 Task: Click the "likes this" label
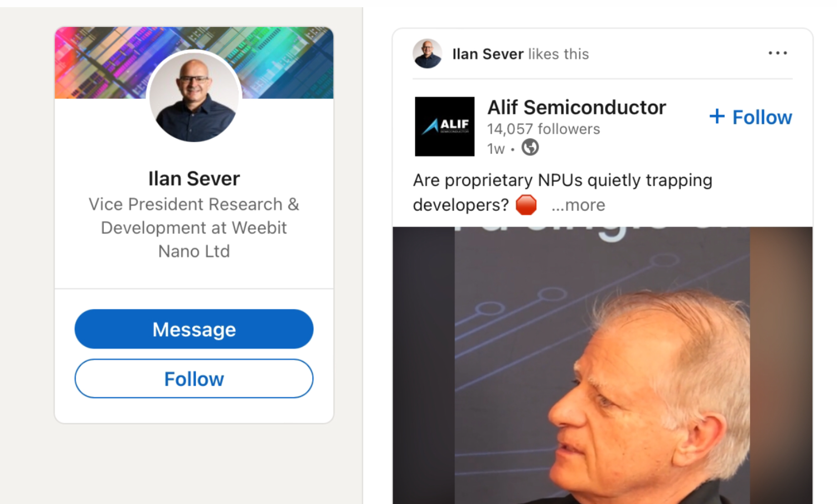(558, 54)
